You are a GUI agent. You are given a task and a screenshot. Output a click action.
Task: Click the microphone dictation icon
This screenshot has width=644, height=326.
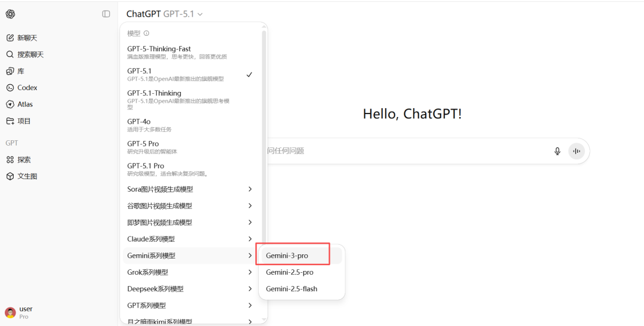tap(558, 151)
